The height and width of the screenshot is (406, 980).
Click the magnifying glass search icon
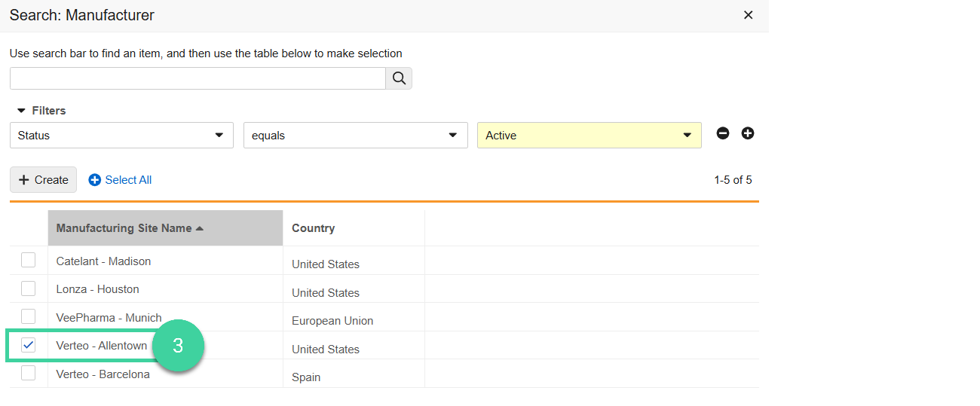(x=399, y=78)
